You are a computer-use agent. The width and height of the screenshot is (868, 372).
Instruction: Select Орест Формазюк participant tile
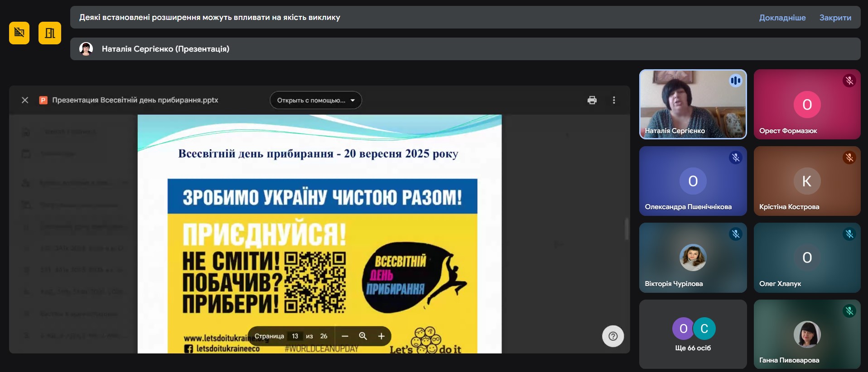[x=807, y=104]
